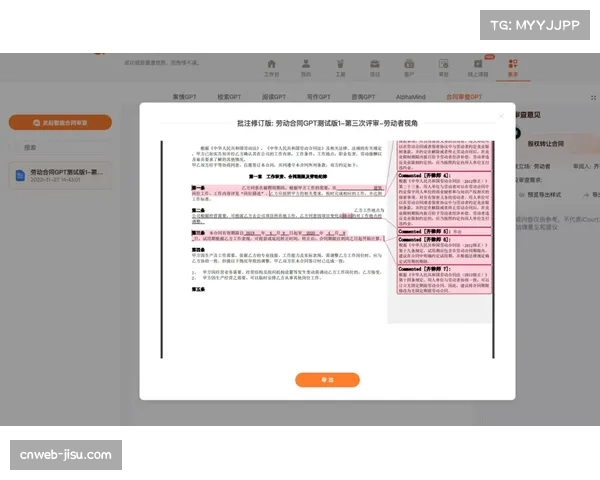Switch to the 阅读GPT tab

pos(274,97)
